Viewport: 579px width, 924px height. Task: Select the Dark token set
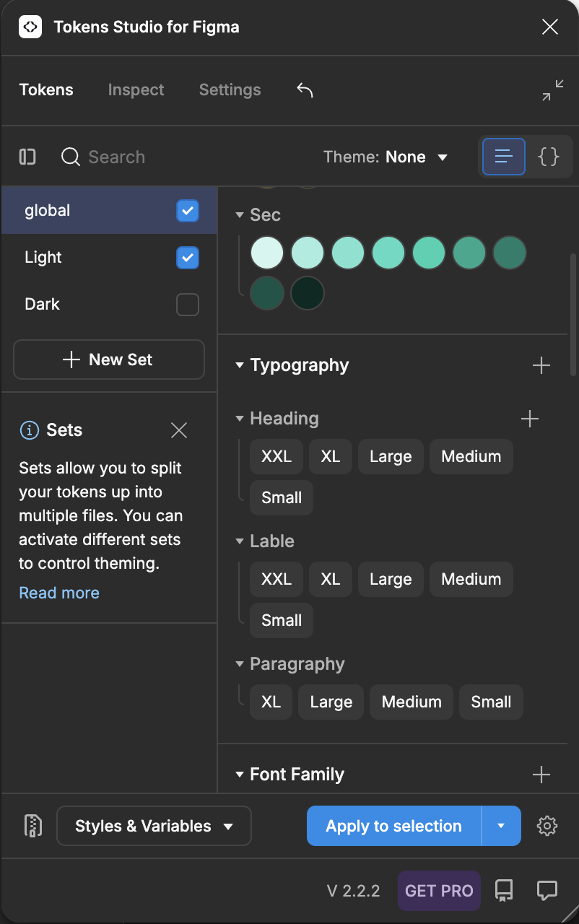(109, 305)
